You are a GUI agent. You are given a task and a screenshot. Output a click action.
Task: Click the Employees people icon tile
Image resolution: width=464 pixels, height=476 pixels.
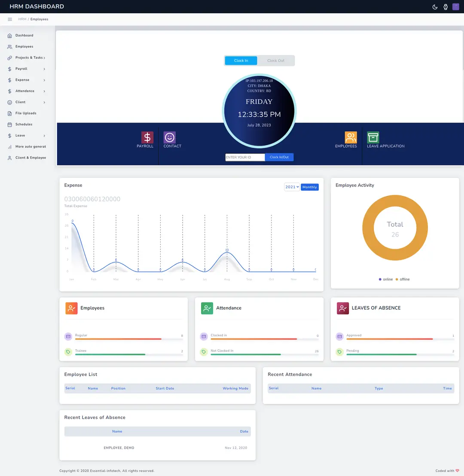click(x=351, y=137)
